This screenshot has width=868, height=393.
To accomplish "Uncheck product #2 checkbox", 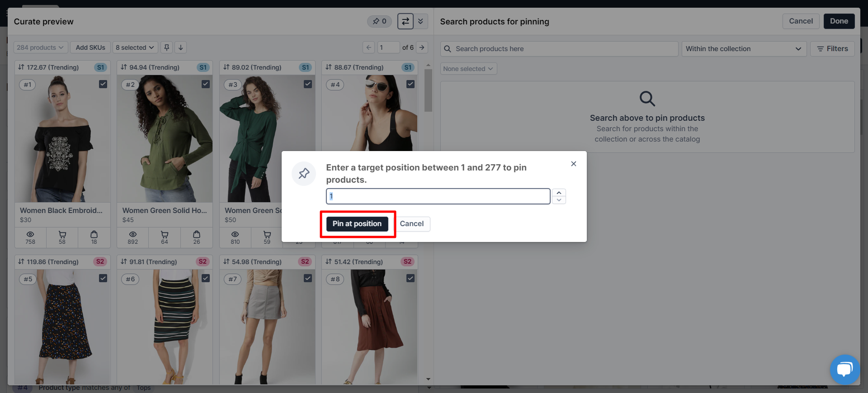I will pyautogui.click(x=206, y=84).
